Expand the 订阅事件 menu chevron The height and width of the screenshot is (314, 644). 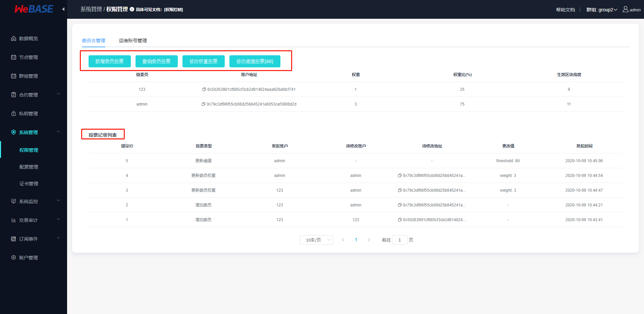click(58, 238)
